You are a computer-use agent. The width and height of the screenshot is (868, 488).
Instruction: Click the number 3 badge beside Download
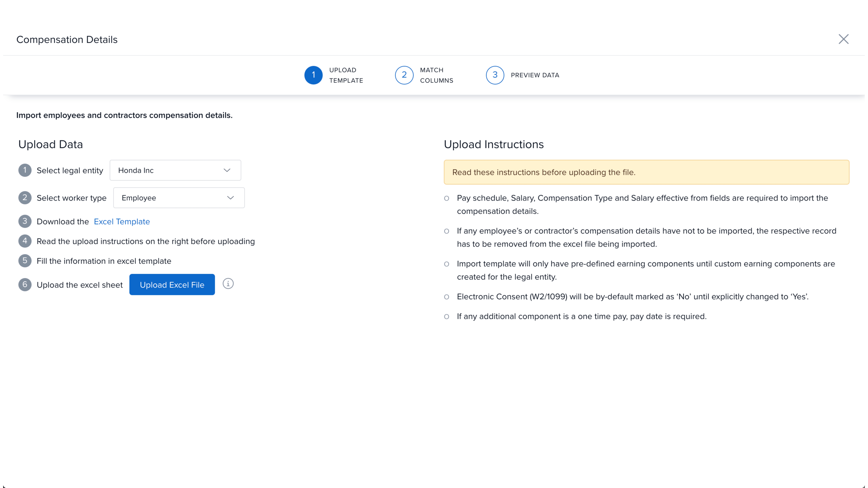25,221
